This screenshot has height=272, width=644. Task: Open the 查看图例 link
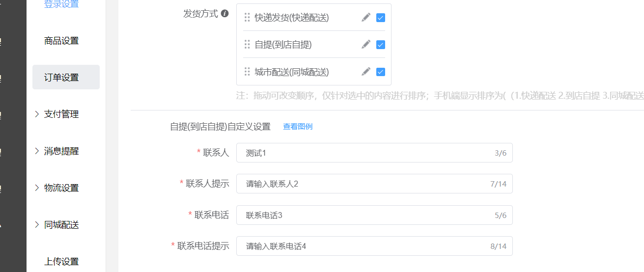point(298,127)
